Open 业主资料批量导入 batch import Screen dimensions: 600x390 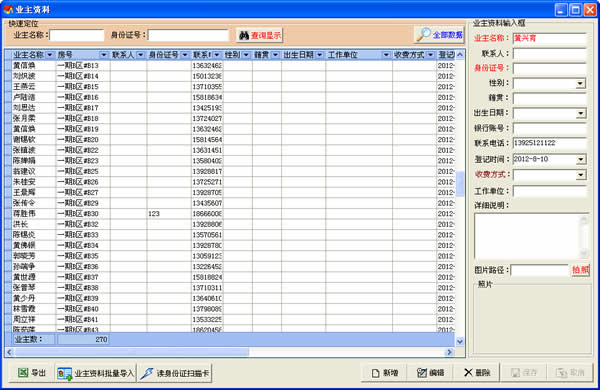(96, 373)
